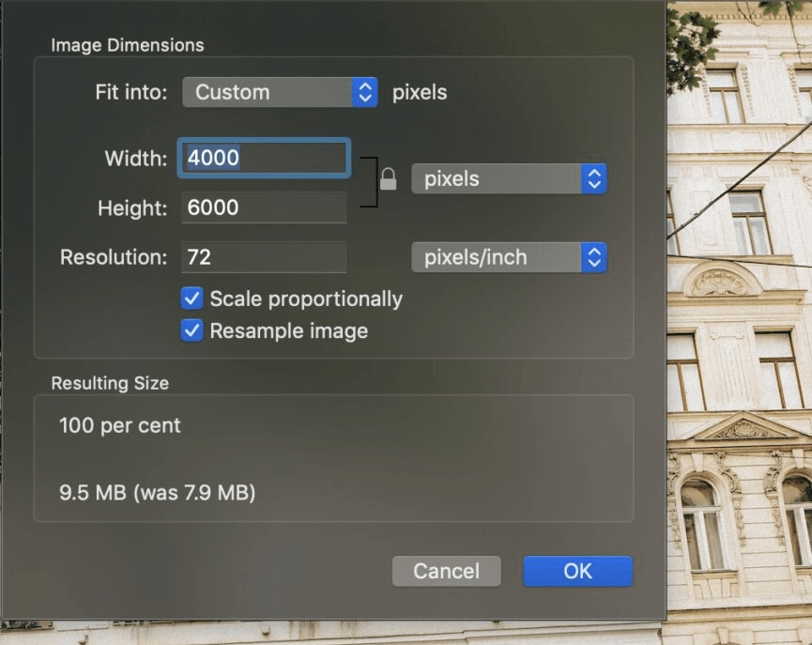Click the Resample image label text
This screenshot has height=645, width=812.
(289, 331)
